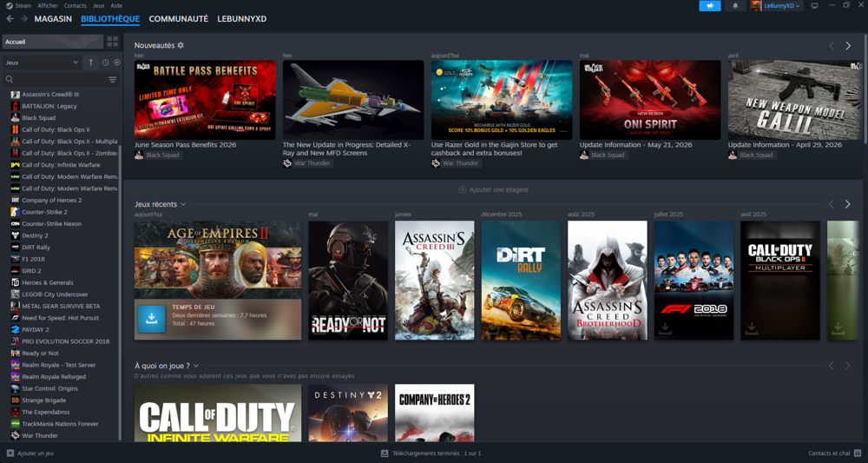Toggle the collections grid view icon

pyautogui.click(x=112, y=42)
